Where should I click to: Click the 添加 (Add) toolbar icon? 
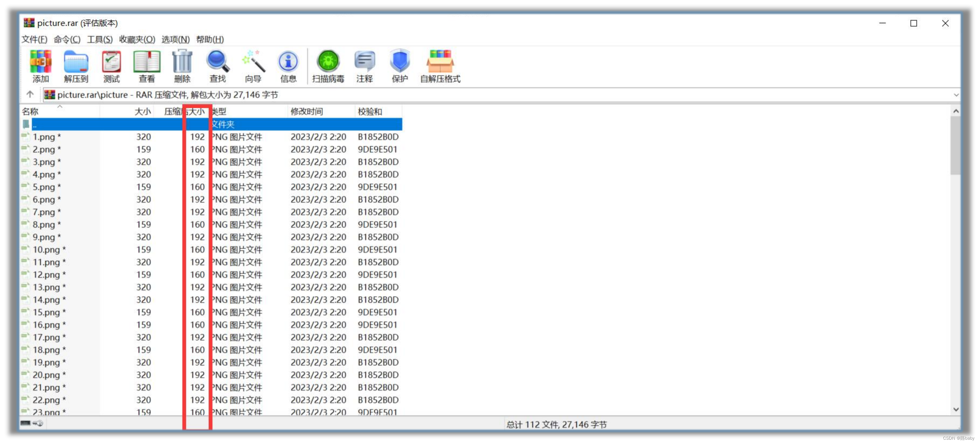(41, 62)
